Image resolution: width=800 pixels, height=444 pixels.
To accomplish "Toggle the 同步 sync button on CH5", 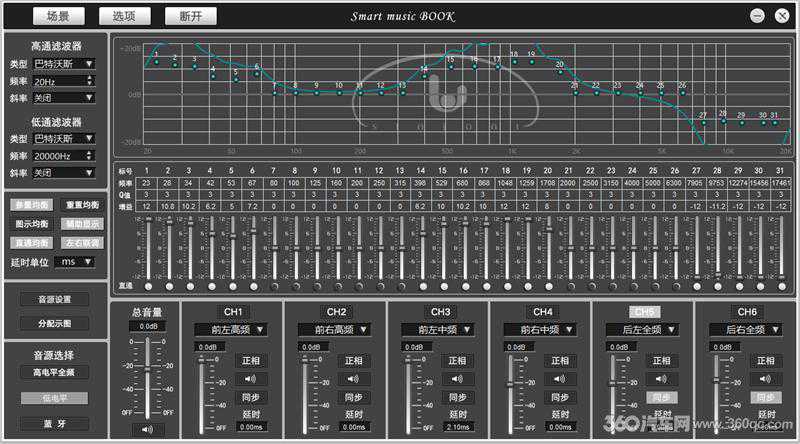I will (x=660, y=397).
